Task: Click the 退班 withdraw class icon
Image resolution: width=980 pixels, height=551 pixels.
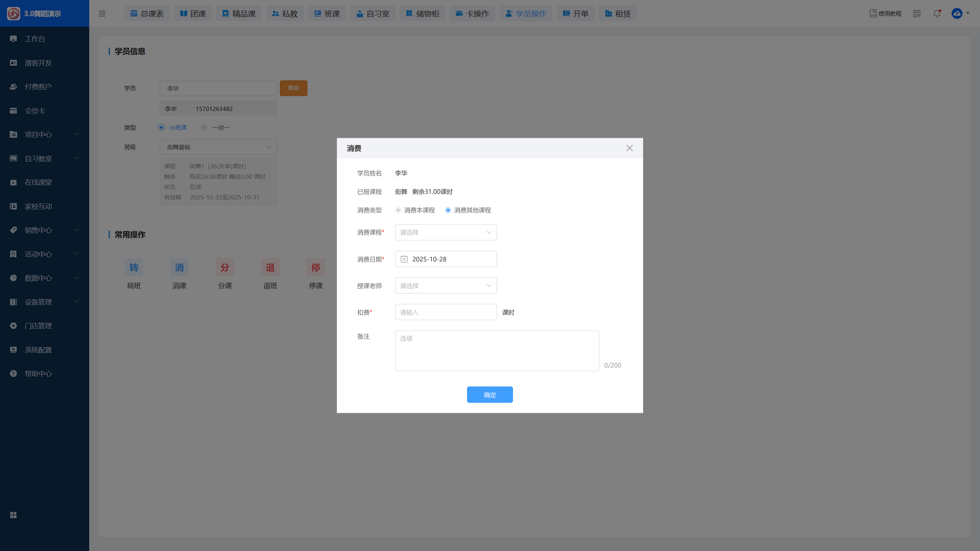Action: [x=270, y=268]
